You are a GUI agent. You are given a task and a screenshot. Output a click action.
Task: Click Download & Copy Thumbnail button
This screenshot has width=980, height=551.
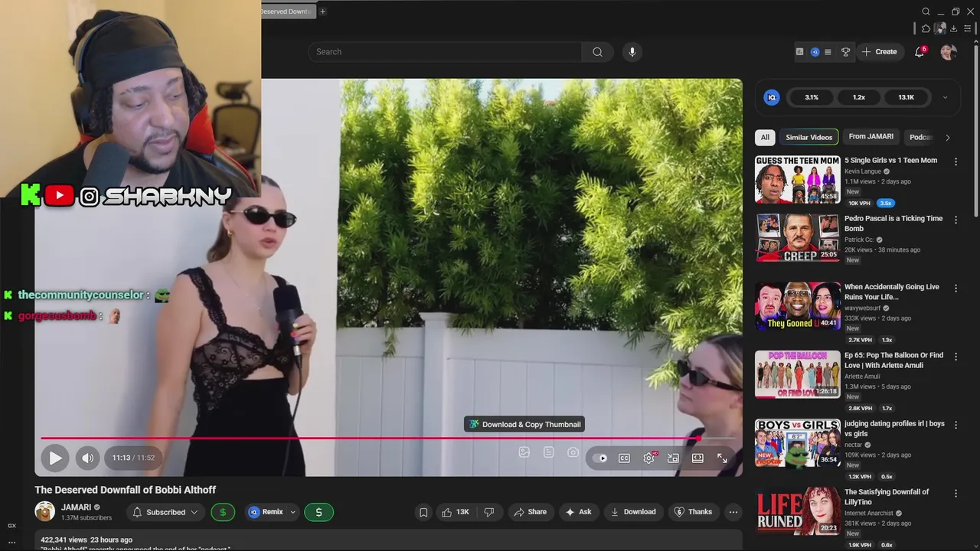(x=524, y=424)
